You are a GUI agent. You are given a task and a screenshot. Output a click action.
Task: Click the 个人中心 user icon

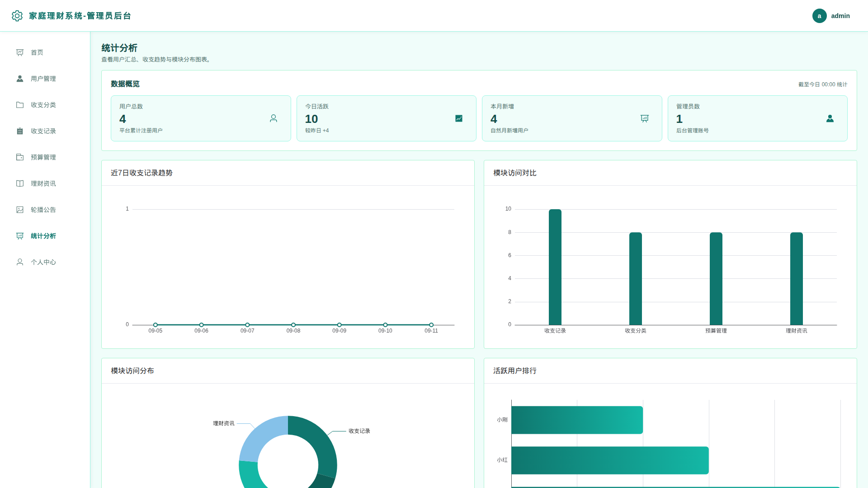(x=20, y=262)
